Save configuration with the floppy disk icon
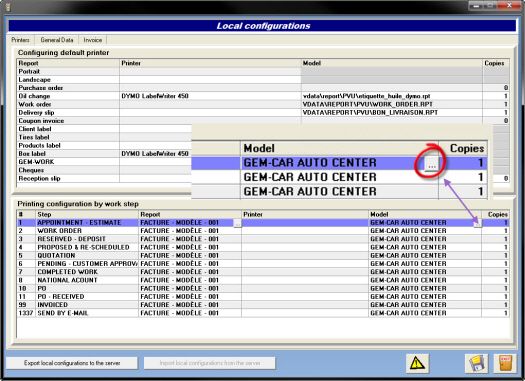Viewport: 525px width, 381px height. click(x=476, y=363)
